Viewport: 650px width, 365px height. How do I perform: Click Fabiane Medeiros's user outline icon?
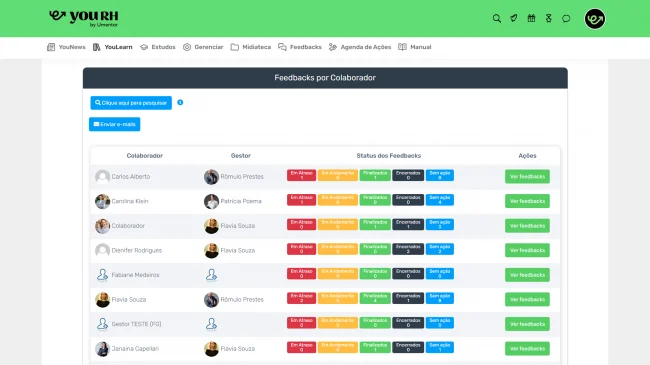[102, 275]
